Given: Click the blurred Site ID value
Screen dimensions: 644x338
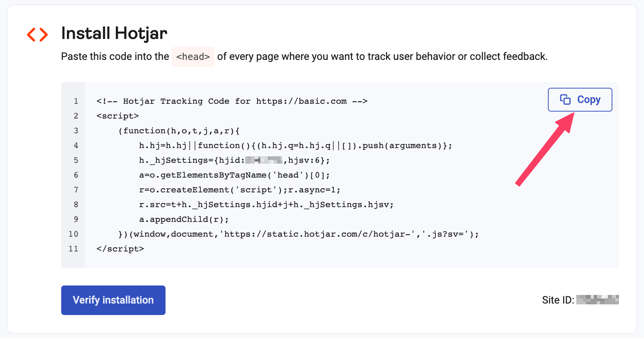Looking at the screenshot, I should (x=598, y=300).
